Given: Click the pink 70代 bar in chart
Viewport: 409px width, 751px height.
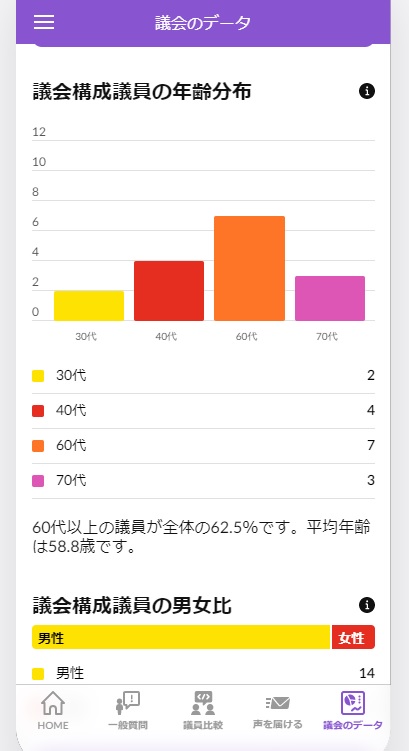Looking at the screenshot, I should point(330,298).
